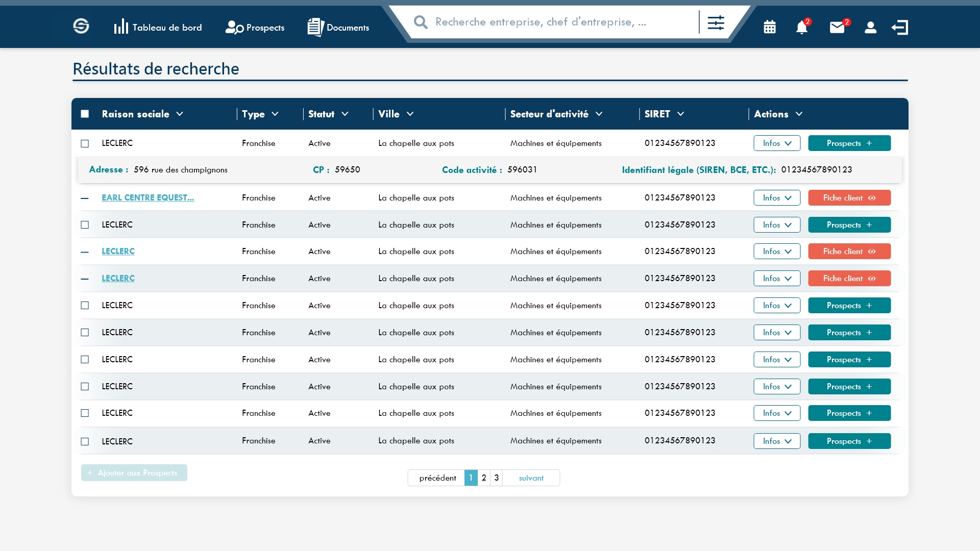This screenshot has width=980, height=551.
Task: Click the Ajouter aux Prospects button
Action: pos(134,472)
